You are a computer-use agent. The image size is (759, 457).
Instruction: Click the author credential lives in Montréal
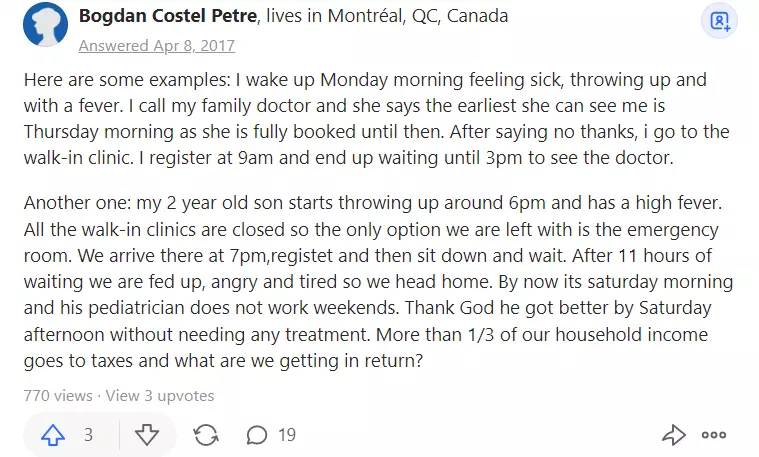(387, 15)
